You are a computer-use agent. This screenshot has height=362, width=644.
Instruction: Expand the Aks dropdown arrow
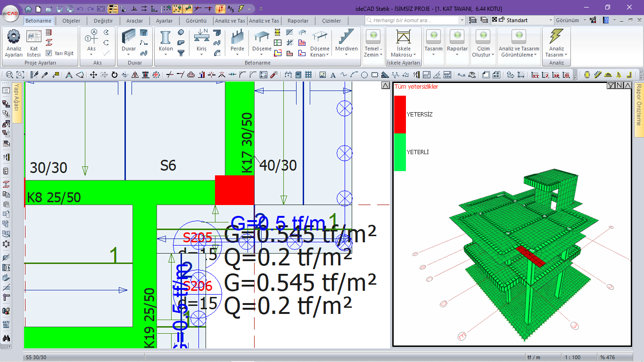pos(91,55)
